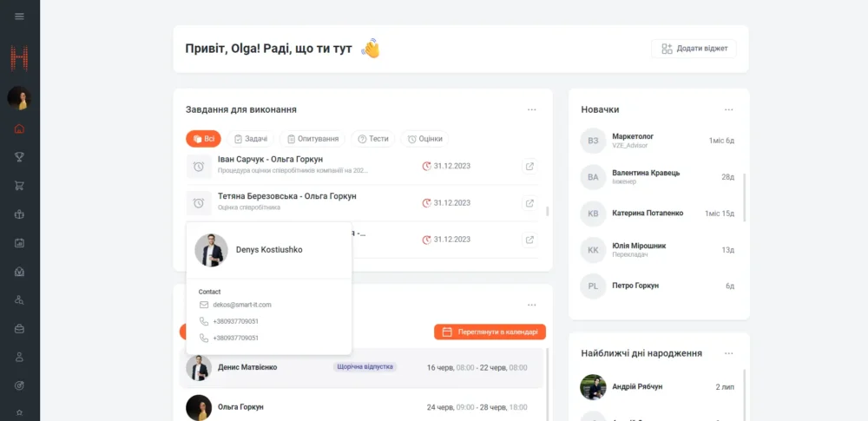This screenshot has width=868, height=421.
Task: Select the Тести filter tab
Action: [x=373, y=139]
